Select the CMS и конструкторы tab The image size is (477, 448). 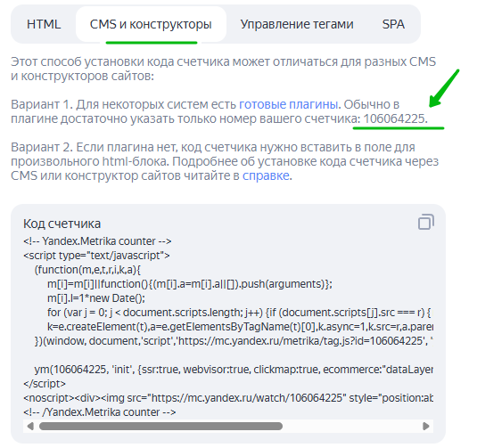[x=151, y=24]
